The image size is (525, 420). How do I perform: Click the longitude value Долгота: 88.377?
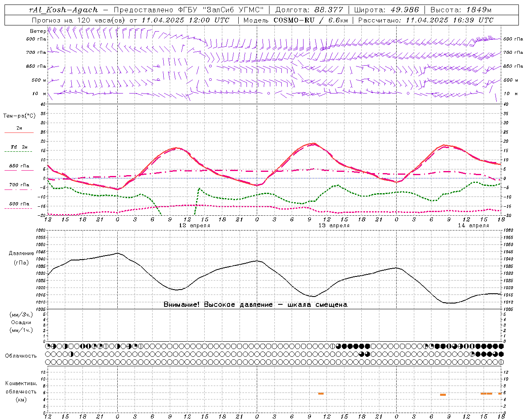pos(309,10)
